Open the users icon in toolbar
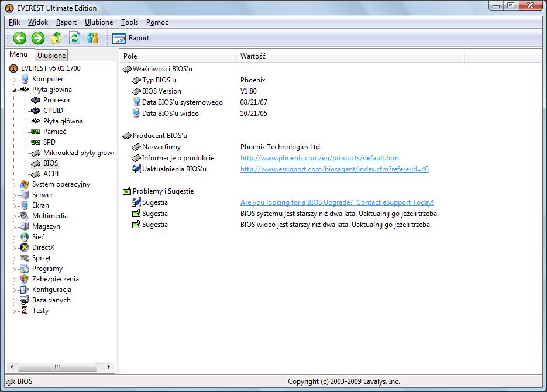This screenshot has height=392, width=547. (93, 38)
